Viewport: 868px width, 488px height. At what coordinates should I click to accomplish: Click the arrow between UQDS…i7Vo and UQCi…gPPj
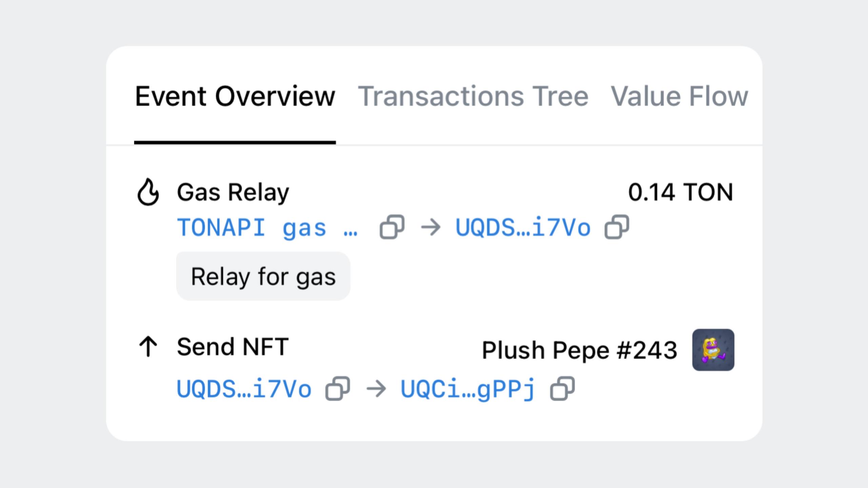376,389
